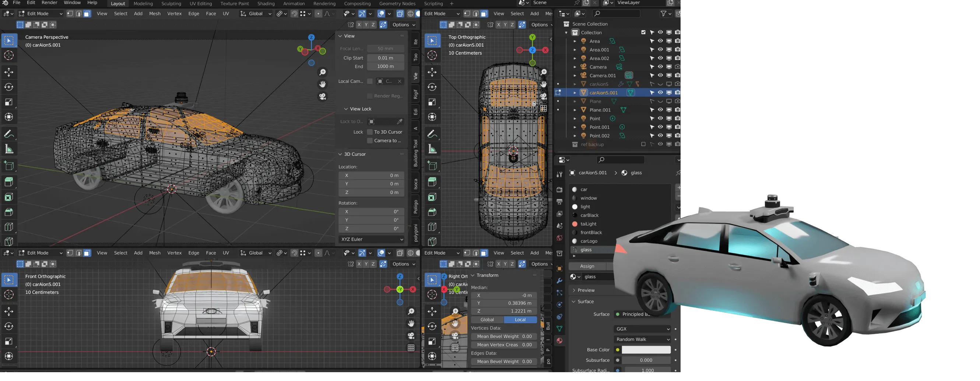Expand the carAionS.001 item in the outliner

[x=575, y=92]
